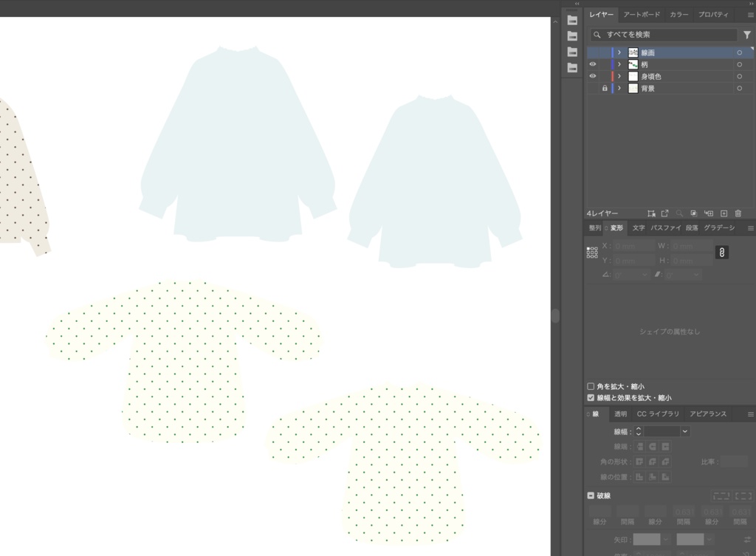
Task: Unlock the 背景 layer lock icon
Action: pos(605,89)
